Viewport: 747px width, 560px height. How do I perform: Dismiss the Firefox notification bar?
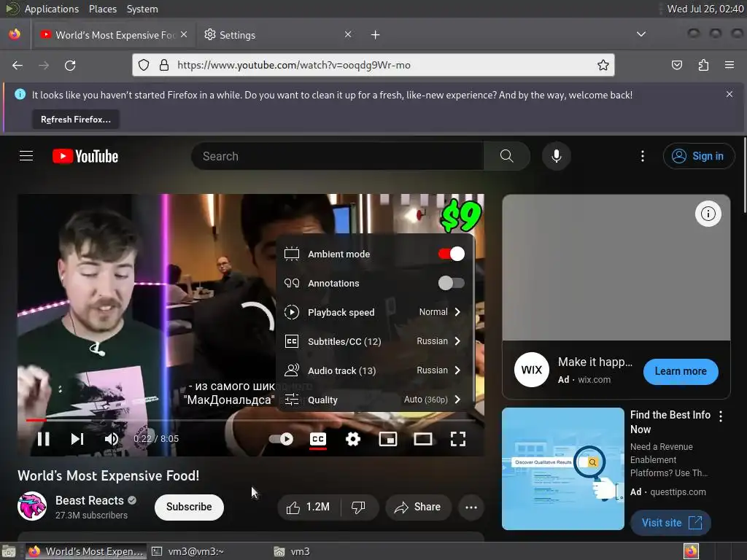point(729,94)
